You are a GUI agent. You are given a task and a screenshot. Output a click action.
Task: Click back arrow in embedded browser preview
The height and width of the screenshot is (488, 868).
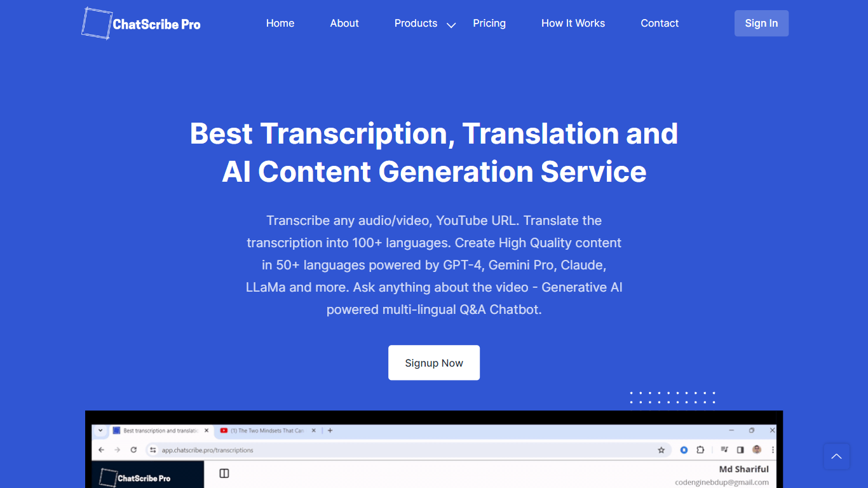[x=102, y=450]
